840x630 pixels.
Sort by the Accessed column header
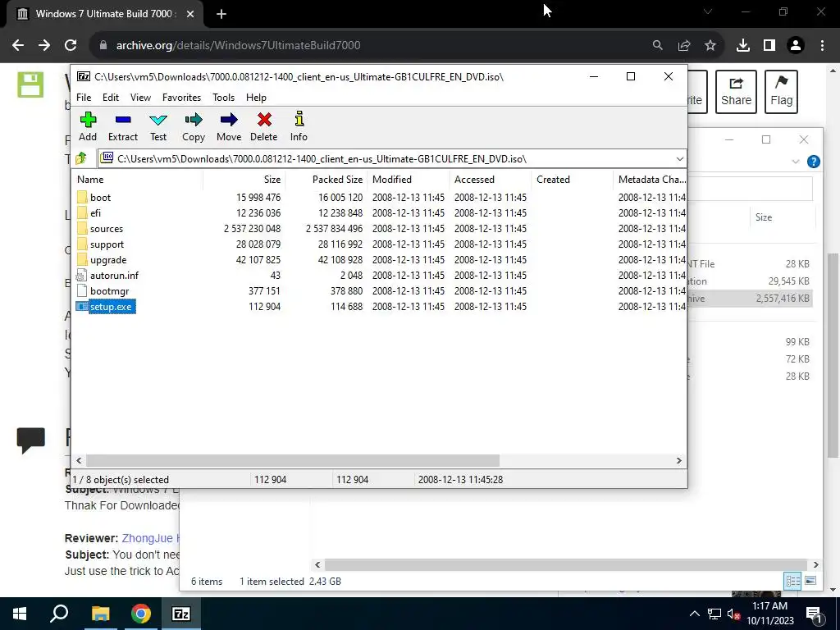pos(491,180)
